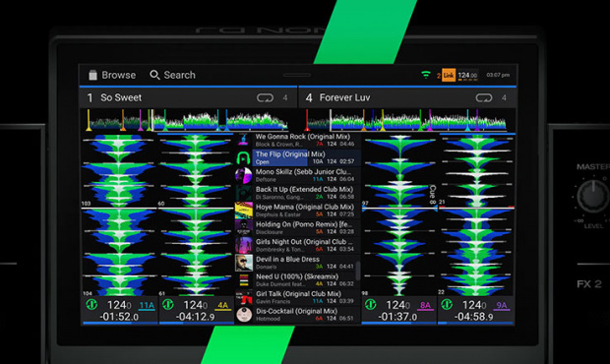
Task: Adjust the Master Level knob
Action: [593, 196]
